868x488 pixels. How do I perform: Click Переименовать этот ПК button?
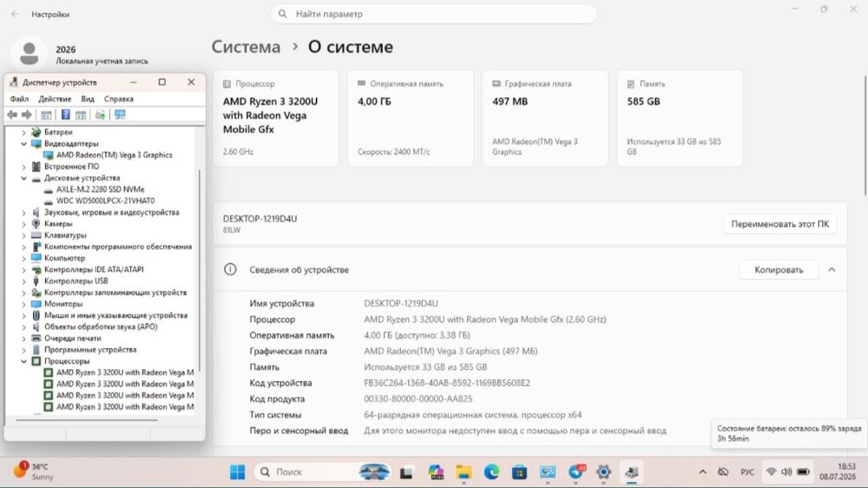780,224
